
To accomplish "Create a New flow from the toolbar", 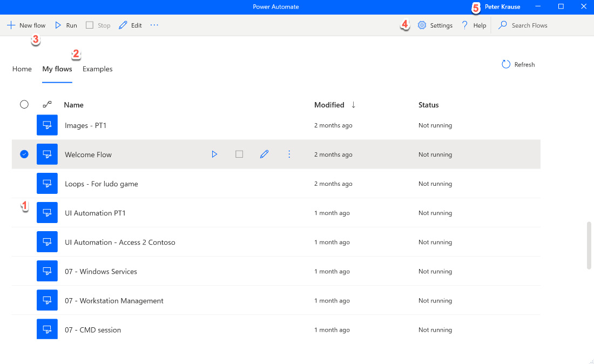I will pos(26,25).
